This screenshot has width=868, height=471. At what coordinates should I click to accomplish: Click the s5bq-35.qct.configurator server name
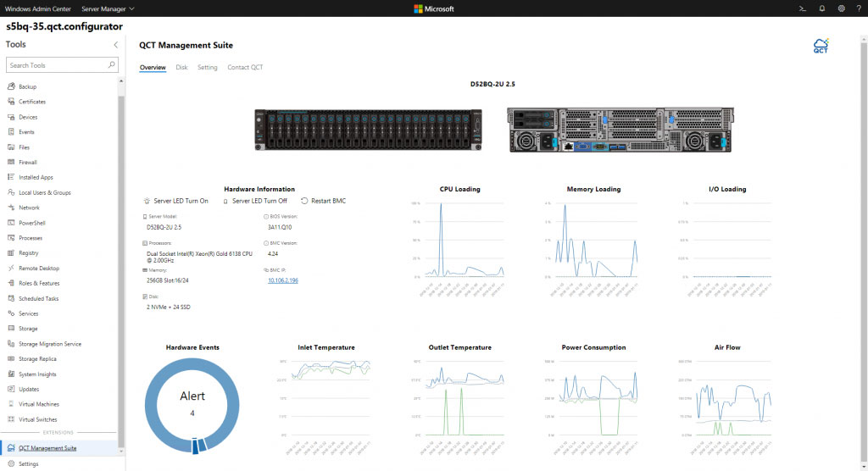pos(64,26)
